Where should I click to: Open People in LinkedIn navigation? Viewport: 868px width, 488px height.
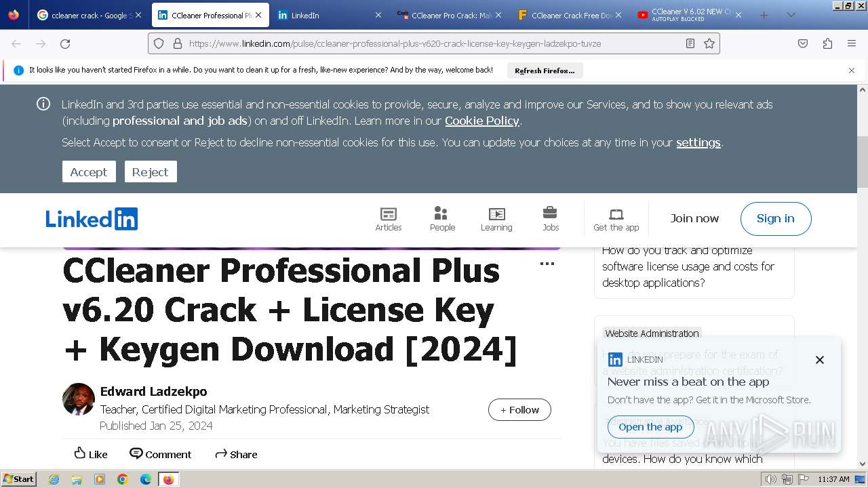coord(442,219)
